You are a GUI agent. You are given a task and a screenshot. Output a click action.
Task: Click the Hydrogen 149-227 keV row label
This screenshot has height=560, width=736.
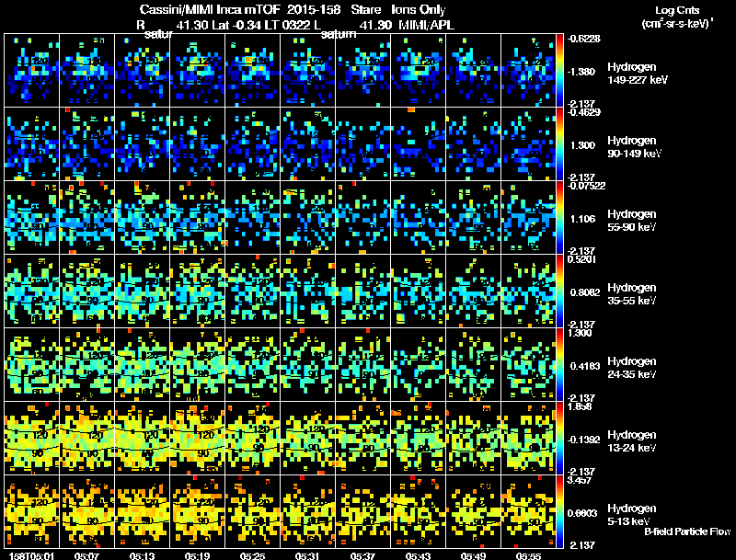[x=637, y=74]
